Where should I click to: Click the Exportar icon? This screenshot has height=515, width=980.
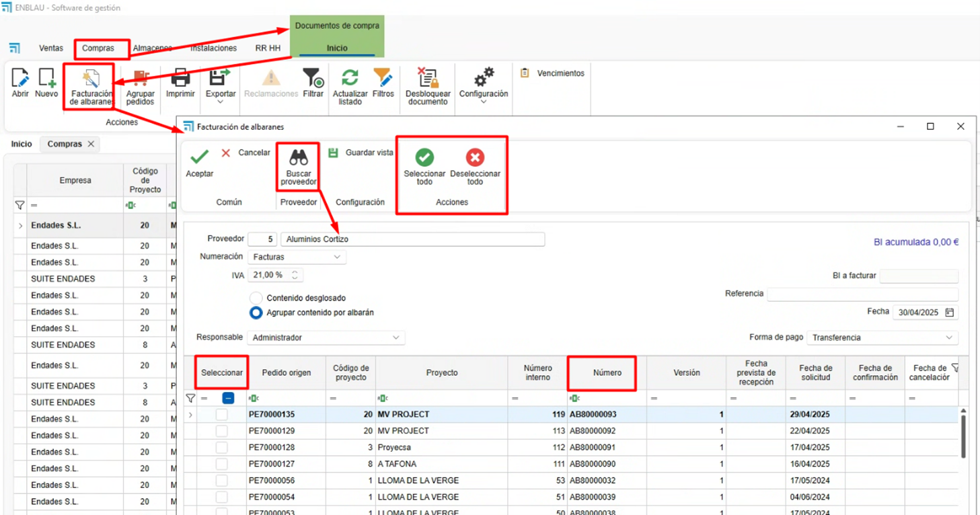(220, 77)
